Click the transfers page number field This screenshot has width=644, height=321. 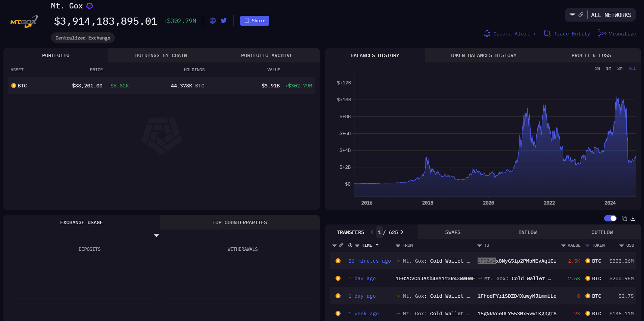[379, 232]
